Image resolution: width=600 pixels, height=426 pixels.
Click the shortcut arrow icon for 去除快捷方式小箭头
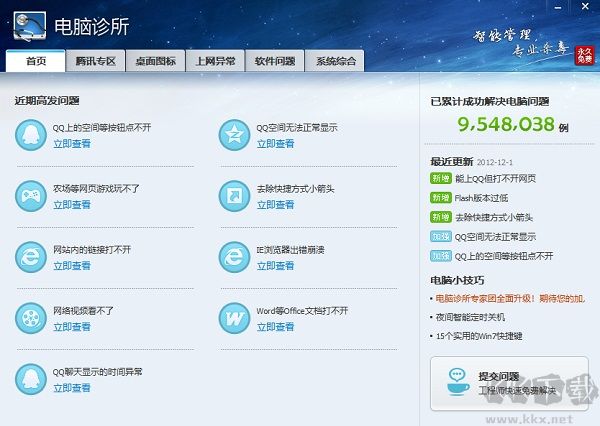click(234, 196)
